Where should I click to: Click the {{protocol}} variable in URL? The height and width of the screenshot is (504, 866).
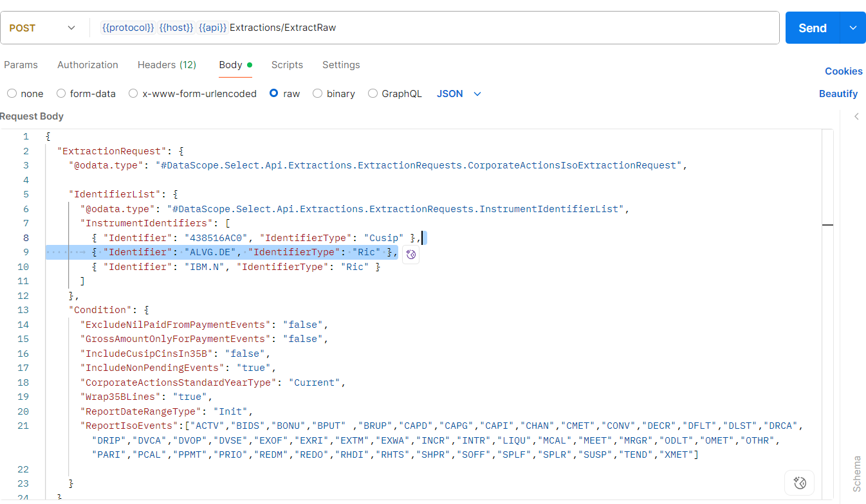coord(128,28)
